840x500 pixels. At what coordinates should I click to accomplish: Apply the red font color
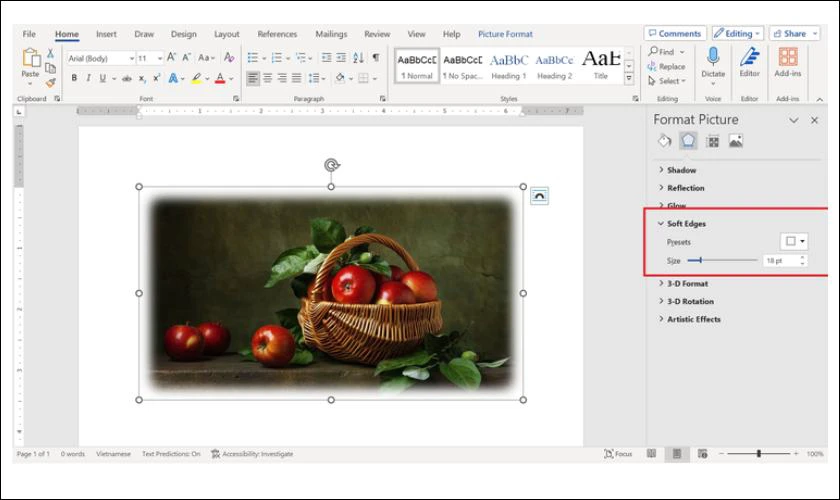[220, 79]
